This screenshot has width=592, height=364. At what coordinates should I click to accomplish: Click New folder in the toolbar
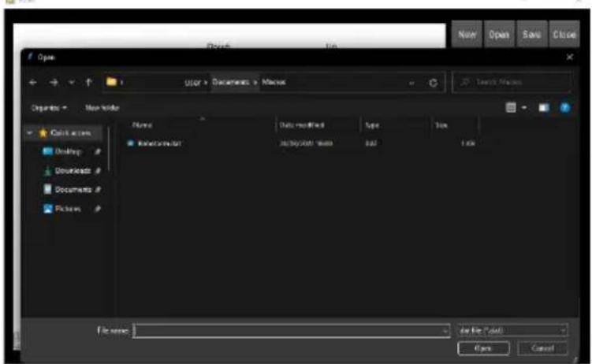(x=102, y=106)
